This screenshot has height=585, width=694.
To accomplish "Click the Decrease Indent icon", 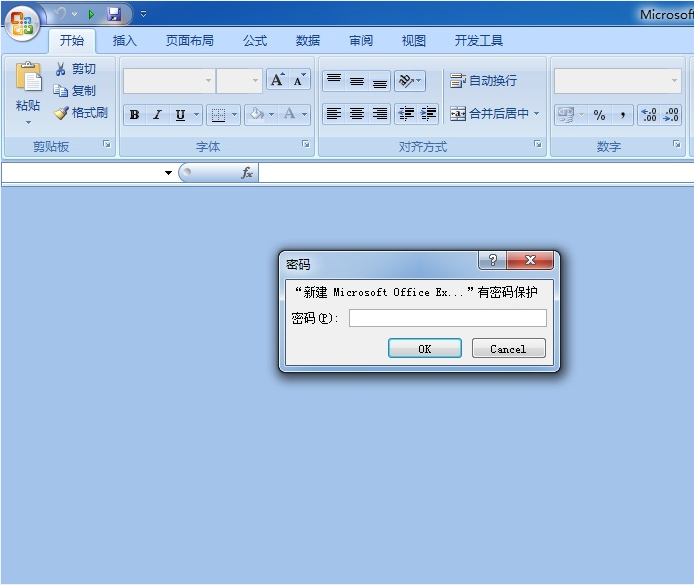I will 405,114.
